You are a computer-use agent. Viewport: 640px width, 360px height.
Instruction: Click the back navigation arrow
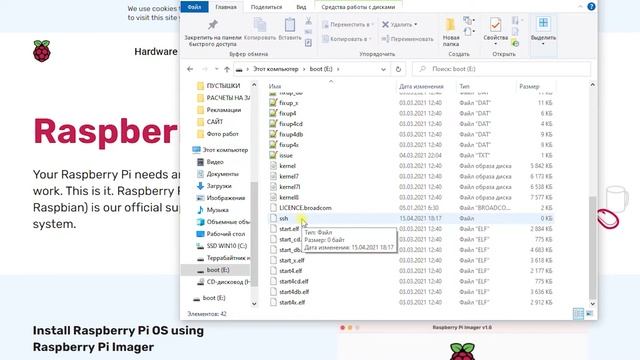tap(190, 69)
